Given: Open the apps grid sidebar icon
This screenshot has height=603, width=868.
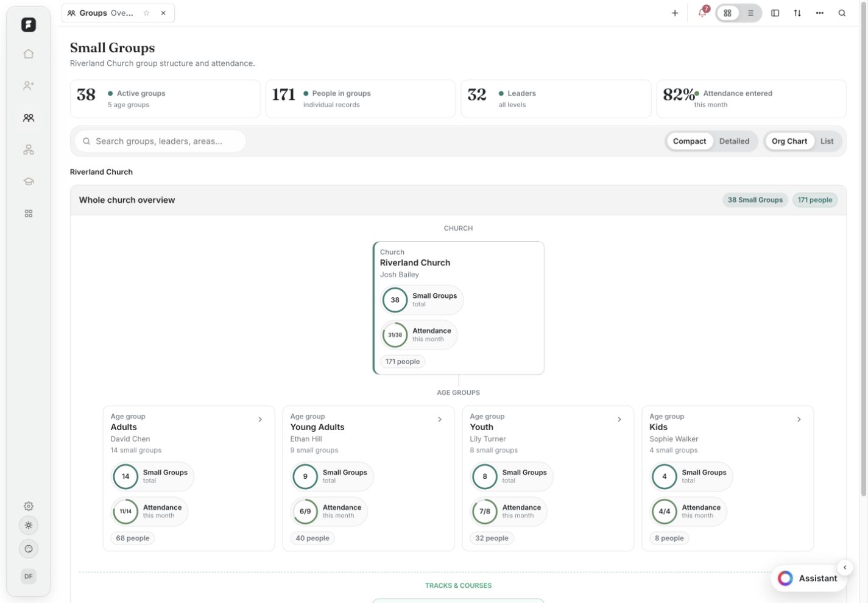Looking at the screenshot, I should [x=29, y=214].
